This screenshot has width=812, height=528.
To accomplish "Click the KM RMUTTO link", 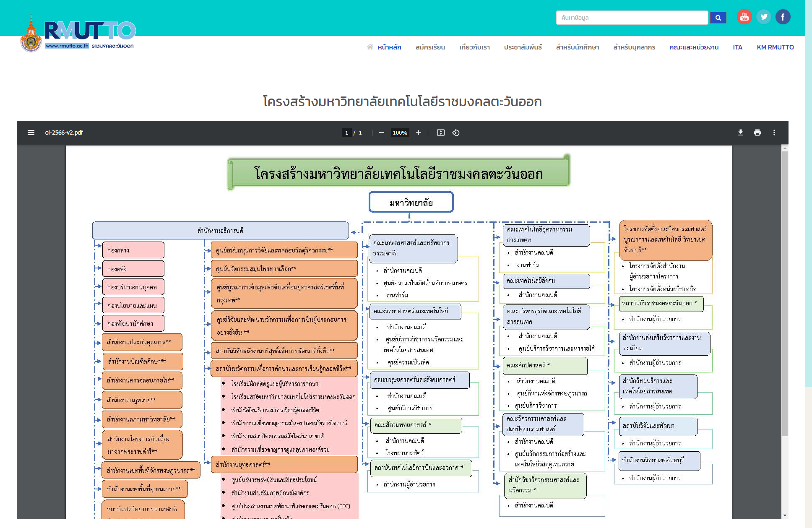I will (775, 47).
